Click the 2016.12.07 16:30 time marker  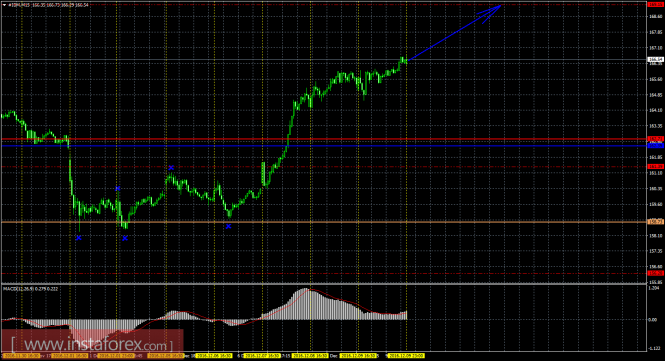click(x=262, y=356)
